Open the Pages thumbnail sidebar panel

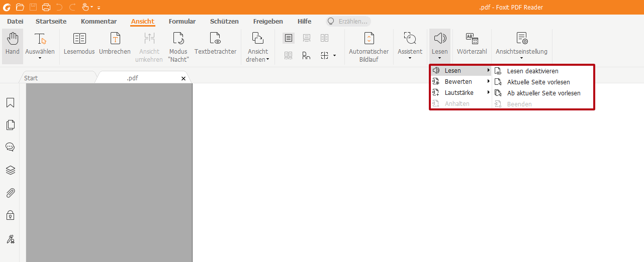point(10,125)
